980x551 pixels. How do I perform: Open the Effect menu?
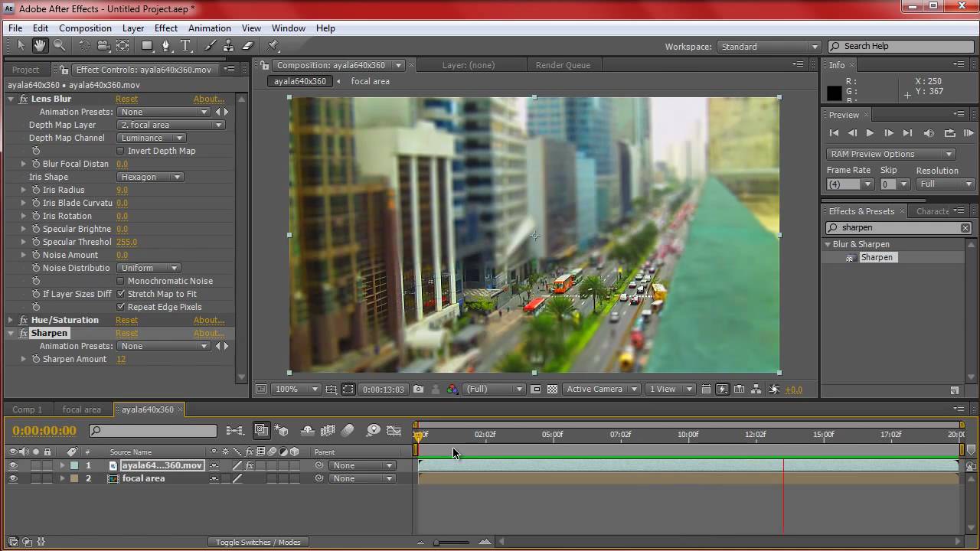coord(165,28)
